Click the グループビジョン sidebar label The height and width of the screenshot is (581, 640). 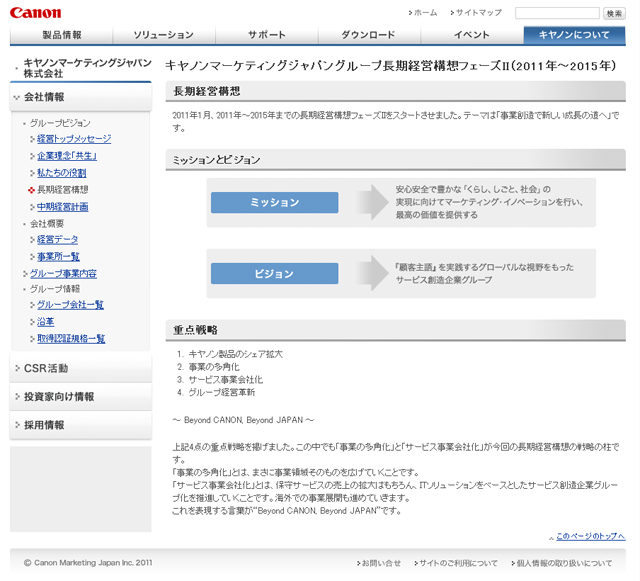coord(60,123)
